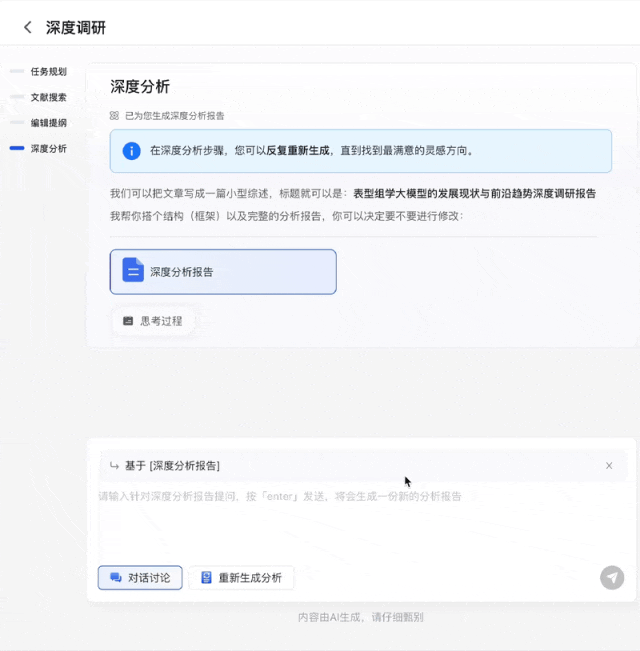
Task: Go to the 文献搜索 step
Action: click(x=48, y=97)
